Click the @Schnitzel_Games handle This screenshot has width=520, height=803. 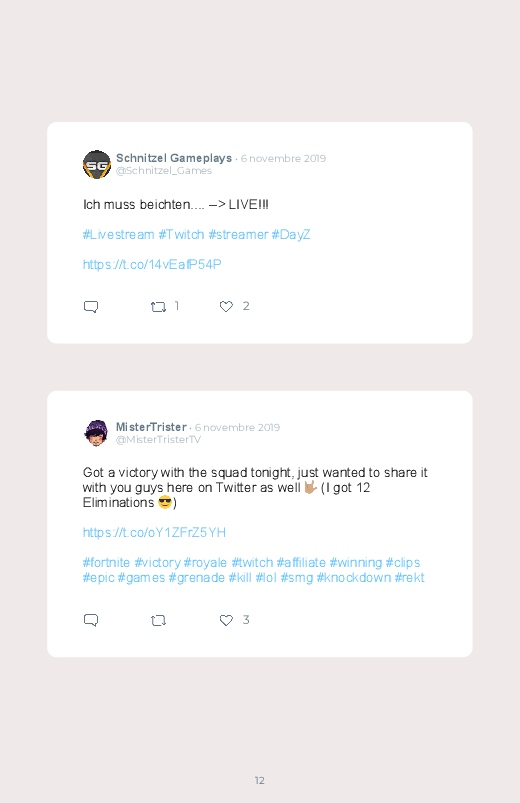(x=164, y=171)
